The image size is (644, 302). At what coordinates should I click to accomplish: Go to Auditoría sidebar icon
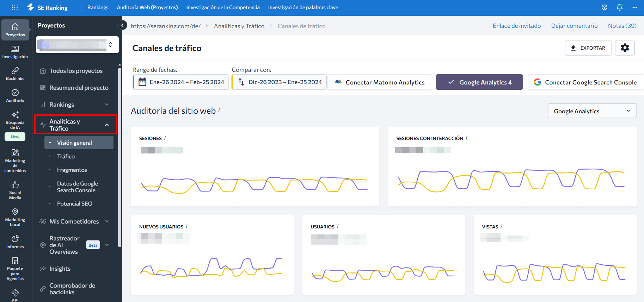pos(15,96)
